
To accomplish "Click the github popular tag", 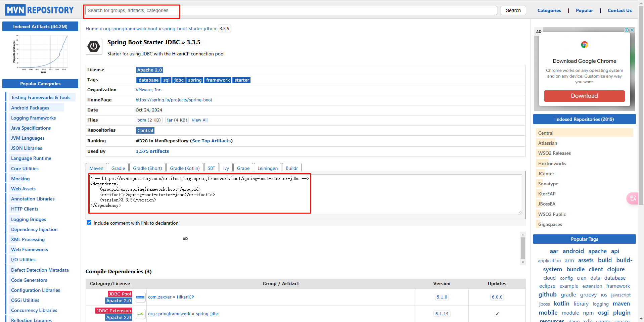I will (x=548, y=294).
